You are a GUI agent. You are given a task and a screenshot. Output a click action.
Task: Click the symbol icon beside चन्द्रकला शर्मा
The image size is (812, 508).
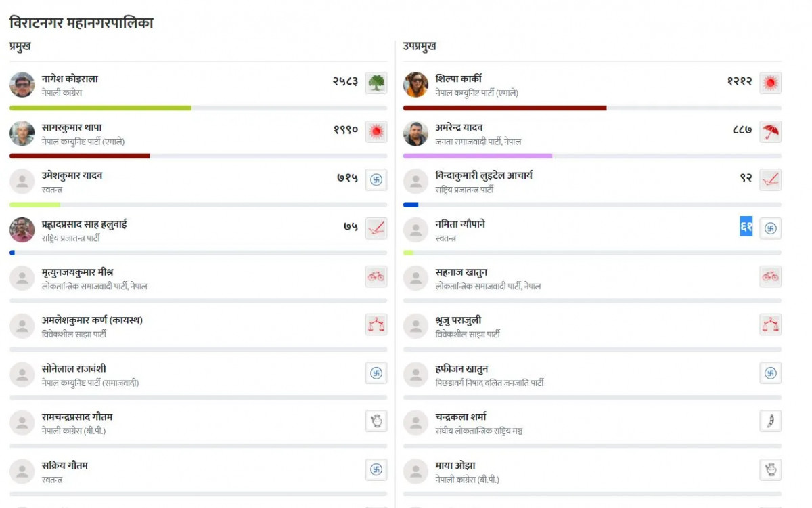click(770, 421)
